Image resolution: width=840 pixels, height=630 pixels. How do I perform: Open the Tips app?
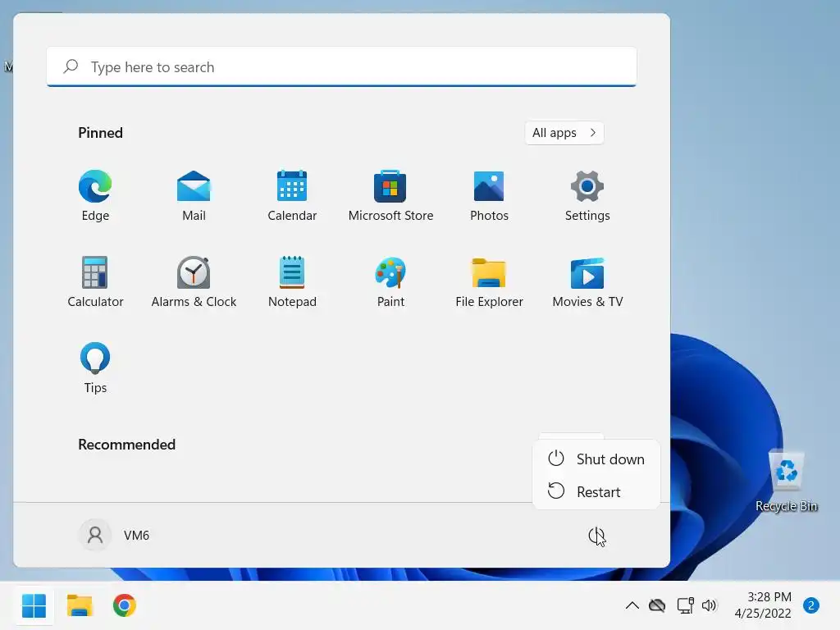click(95, 368)
